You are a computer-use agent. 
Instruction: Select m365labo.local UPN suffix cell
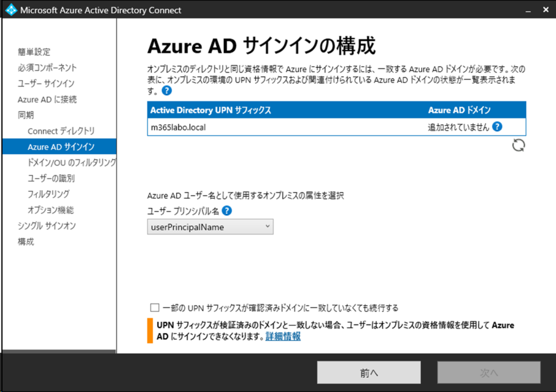[x=178, y=127]
